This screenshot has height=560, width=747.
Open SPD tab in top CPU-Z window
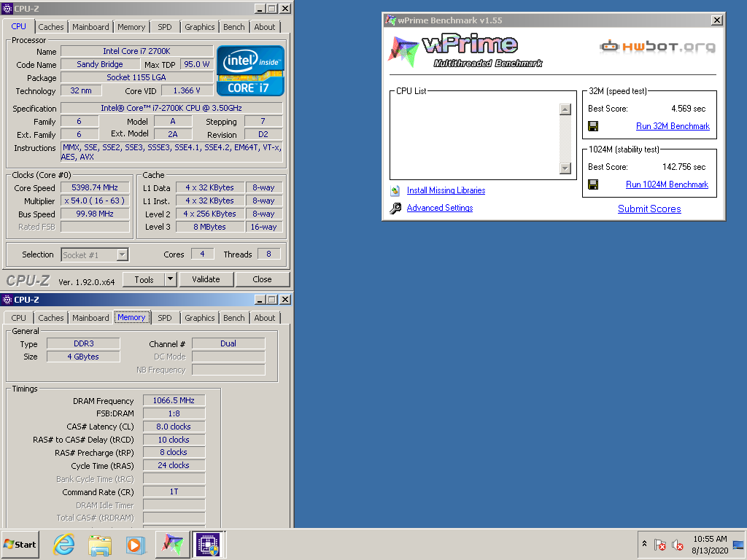coord(165,27)
